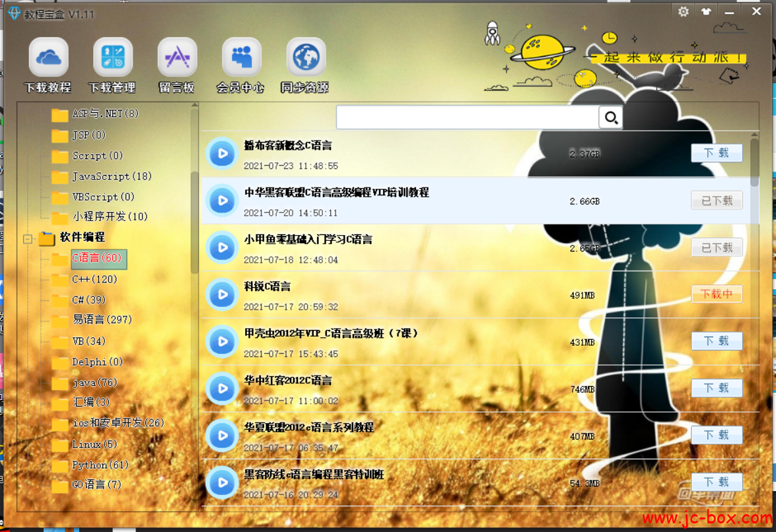Open the Python(61) category
This screenshot has height=532, width=776.
(100, 465)
